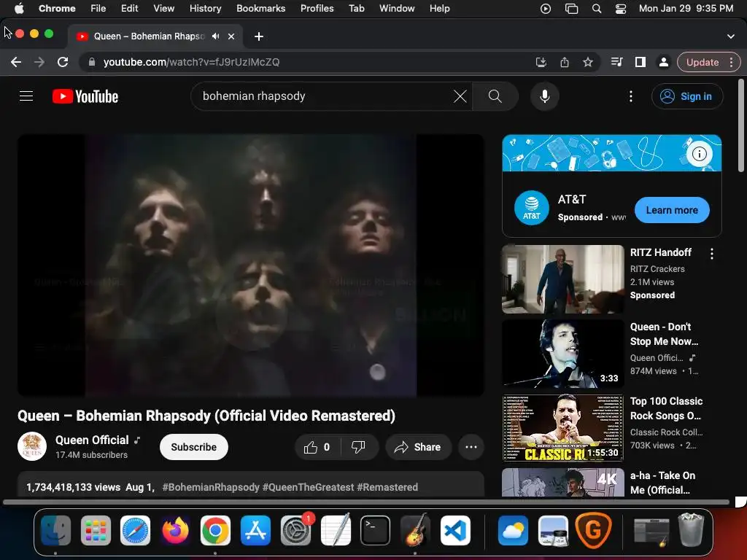Screen dimensions: 747x560
Task: Install app icon in address bar
Action: [x=541, y=62]
